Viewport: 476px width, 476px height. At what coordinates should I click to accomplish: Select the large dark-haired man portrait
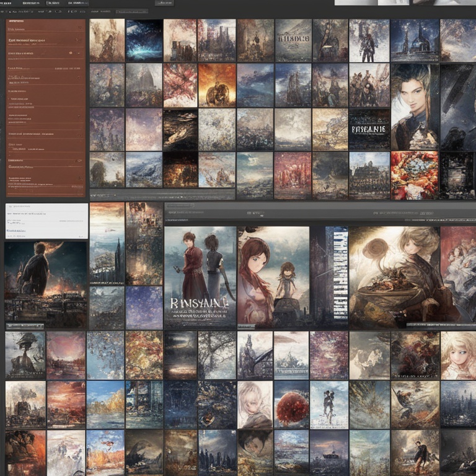pos(415,107)
